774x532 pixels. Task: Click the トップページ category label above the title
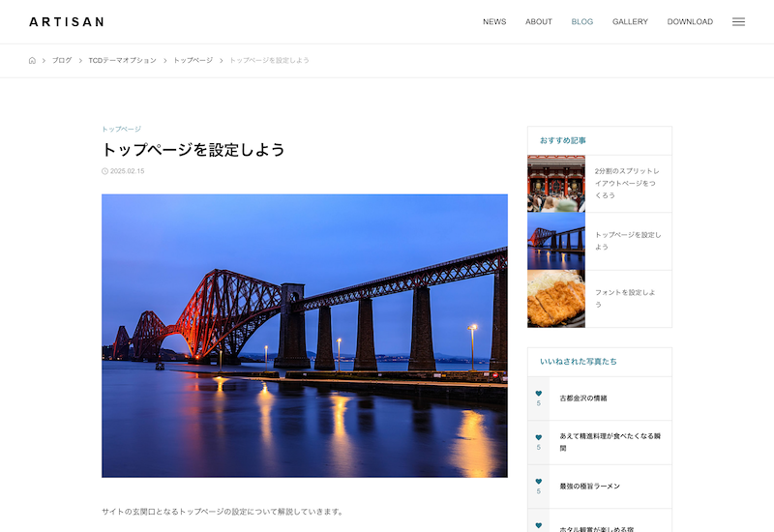tap(122, 129)
